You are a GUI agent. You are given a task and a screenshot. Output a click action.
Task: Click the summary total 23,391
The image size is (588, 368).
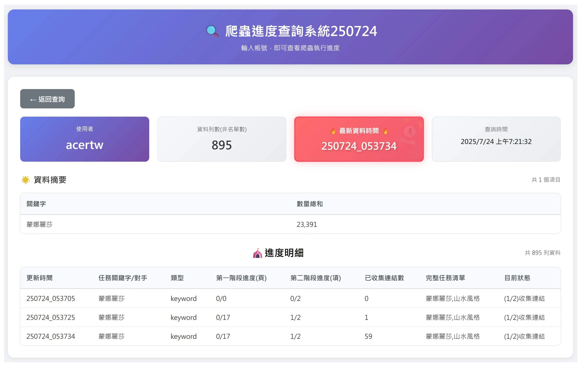click(x=306, y=224)
